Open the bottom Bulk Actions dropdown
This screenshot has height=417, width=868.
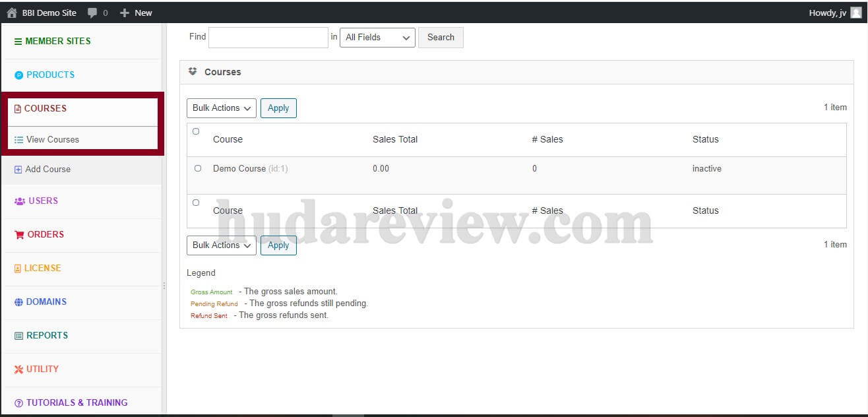pyautogui.click(x=221, y=245)
